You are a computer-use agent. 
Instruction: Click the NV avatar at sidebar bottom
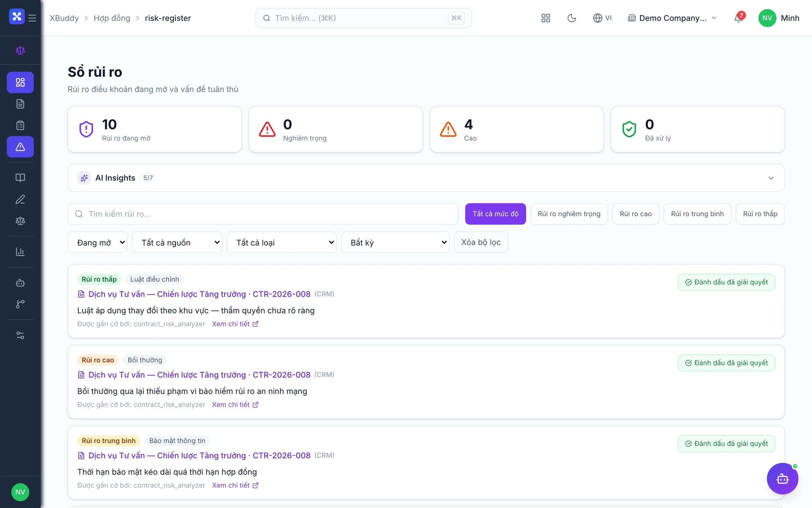click(x=20, y=492)
